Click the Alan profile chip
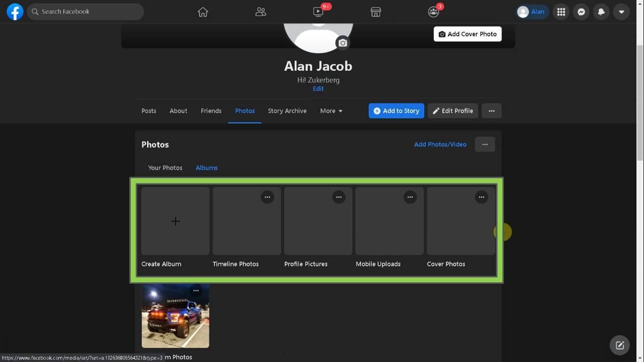The width and height of the screenshot is (644, 362). pos(532,12)
